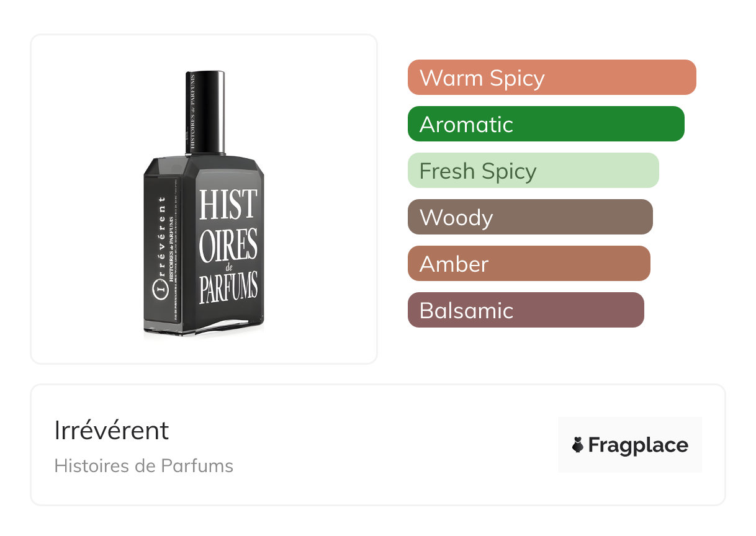756x536 pixels.
Task: Click the OIRES text on bottle front
Action: click(228, 248)
